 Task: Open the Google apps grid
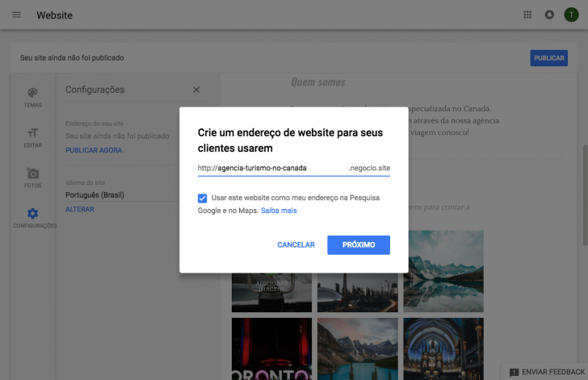click(527, 15)
